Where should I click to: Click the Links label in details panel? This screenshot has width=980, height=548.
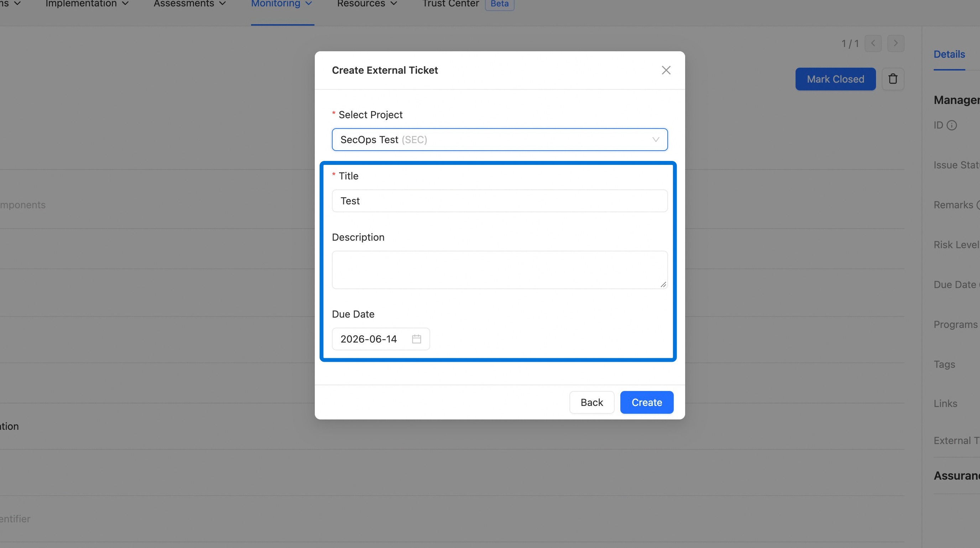(945, 403)
